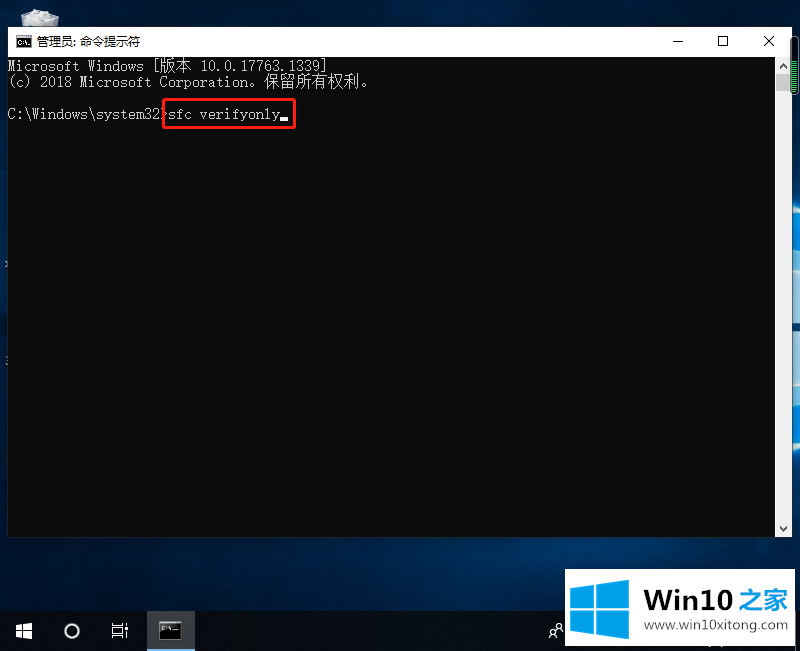This screenshot has height=651, width=800.
Task: Minimize the Command Prompt window
Action: pos(677,41)
